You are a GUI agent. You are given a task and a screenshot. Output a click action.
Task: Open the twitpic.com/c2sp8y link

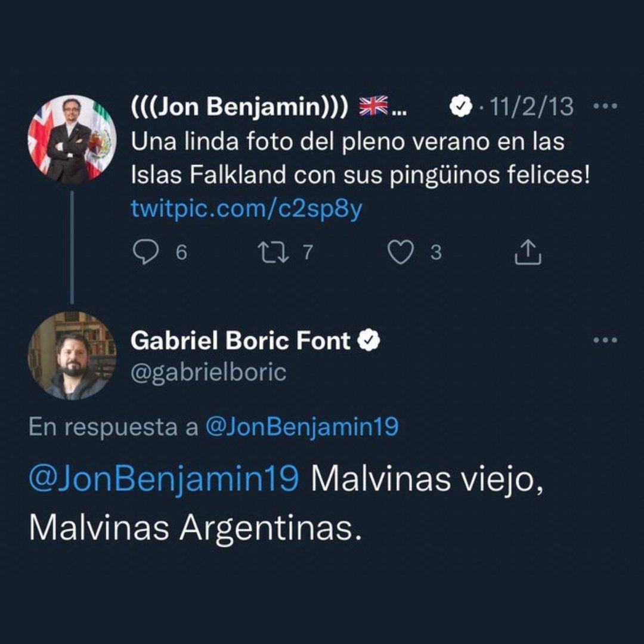pyautogui.click(x=246, y=209)
